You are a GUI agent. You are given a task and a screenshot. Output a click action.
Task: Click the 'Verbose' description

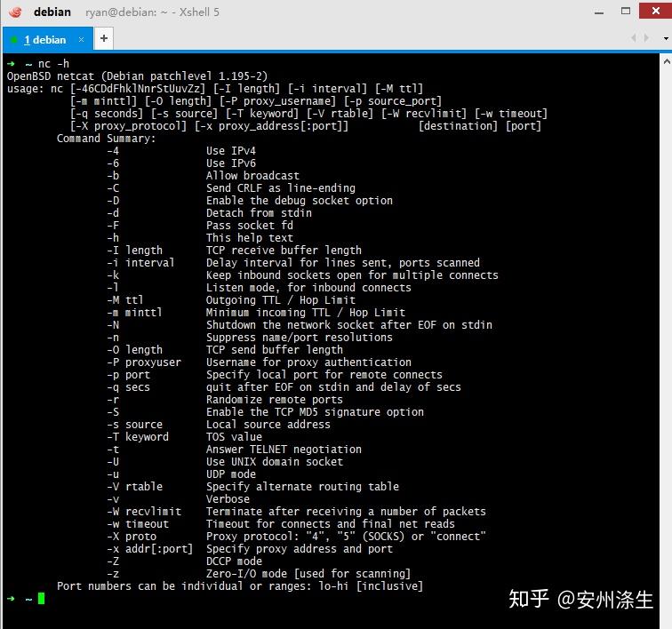228,498
